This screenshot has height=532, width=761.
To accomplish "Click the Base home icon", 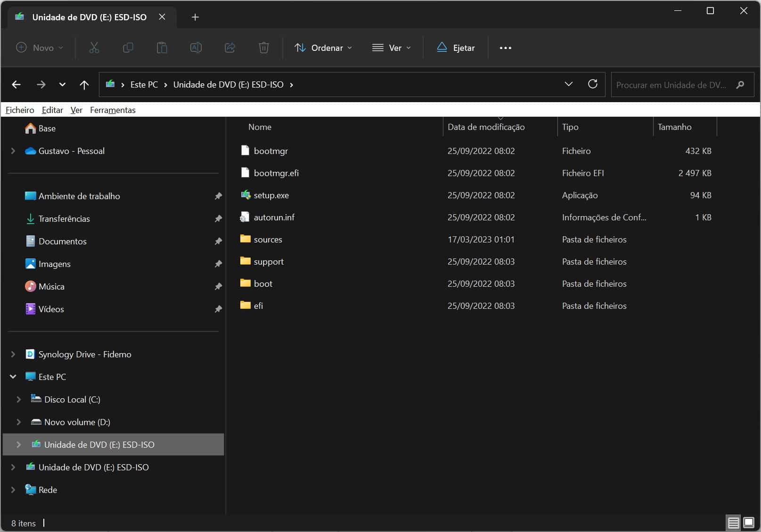I will click(31, 128).
